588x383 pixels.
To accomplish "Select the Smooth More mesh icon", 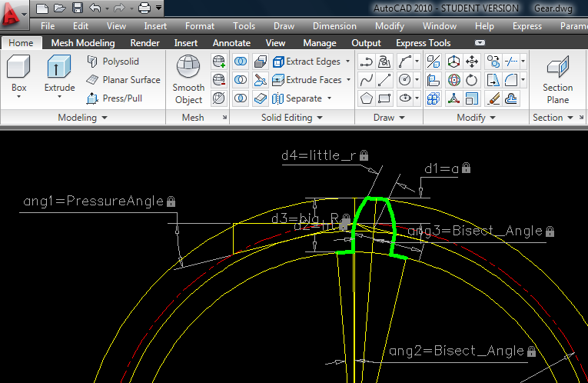I will pos(218,62).
